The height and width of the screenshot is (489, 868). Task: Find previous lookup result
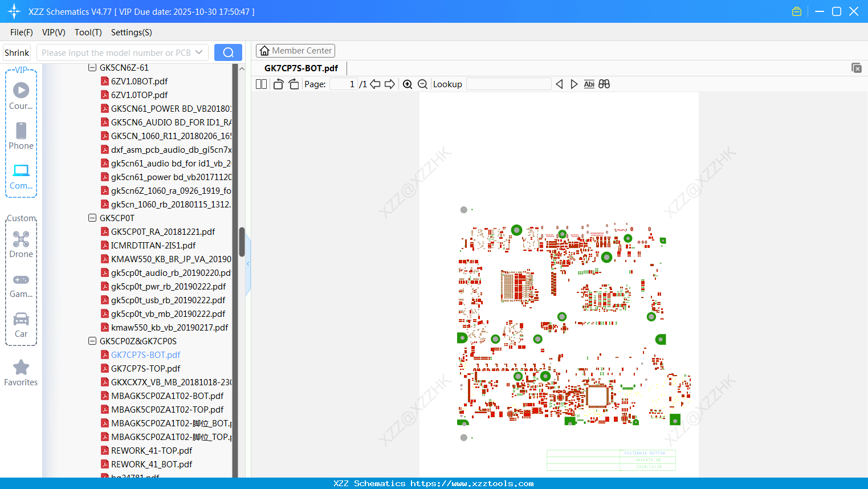(x=559, y=84)
